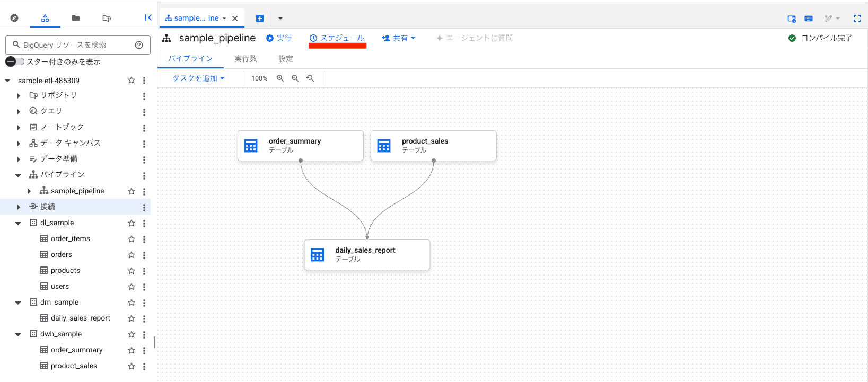
Task: Toggle the show starred only switch
Action: pos(15,61)
